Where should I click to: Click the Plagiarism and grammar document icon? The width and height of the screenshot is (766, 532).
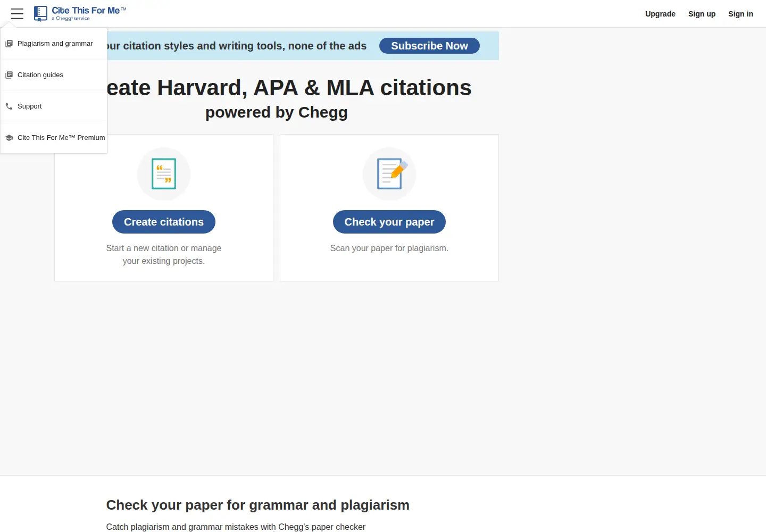click(x=9, y=44)
